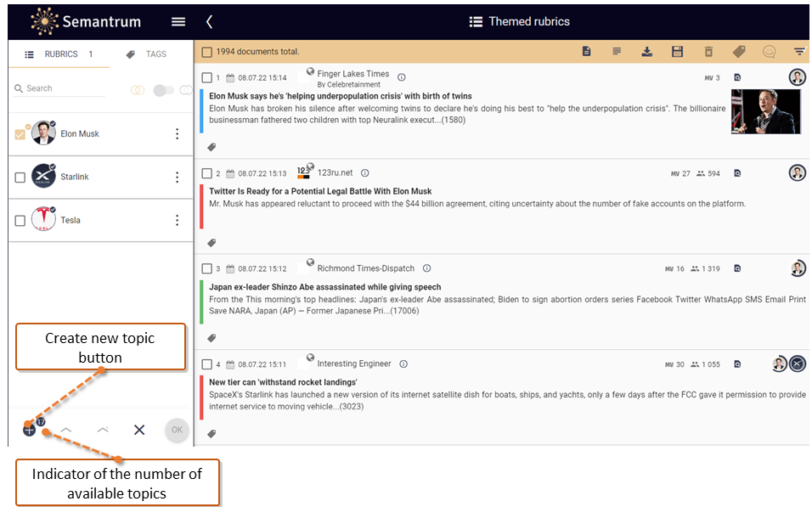This screenshot has height=507, width=812.
Task: Check the Starlink rubric checkbox
Action: [20, 177]
